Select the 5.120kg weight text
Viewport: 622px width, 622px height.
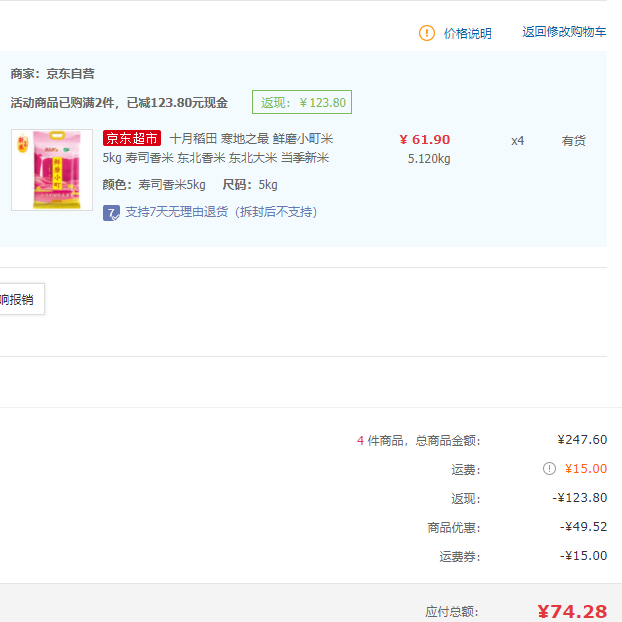tap(429, 159)
